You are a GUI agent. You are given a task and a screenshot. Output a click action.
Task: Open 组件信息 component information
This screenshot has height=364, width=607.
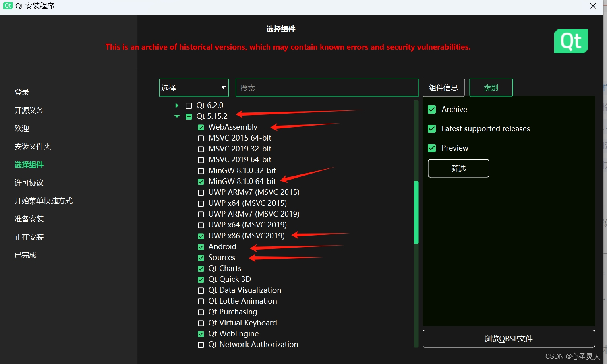coord(443,87)
